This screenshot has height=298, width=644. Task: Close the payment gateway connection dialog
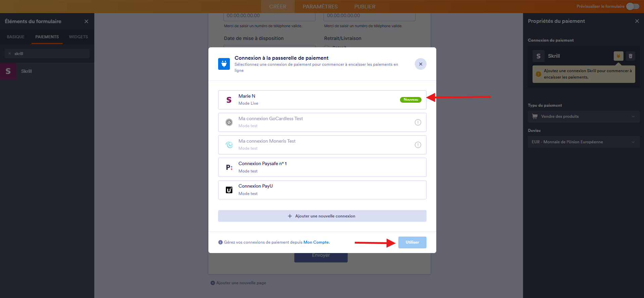(x=420, y=64)
